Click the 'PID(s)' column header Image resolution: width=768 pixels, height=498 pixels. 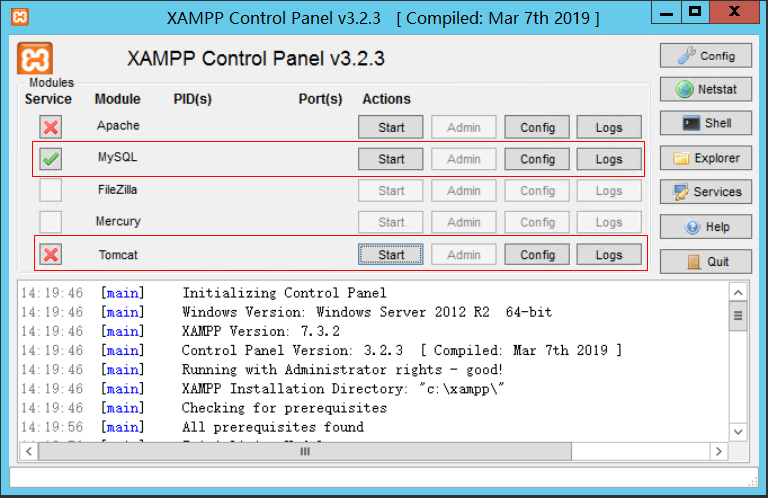click(192, 99)
